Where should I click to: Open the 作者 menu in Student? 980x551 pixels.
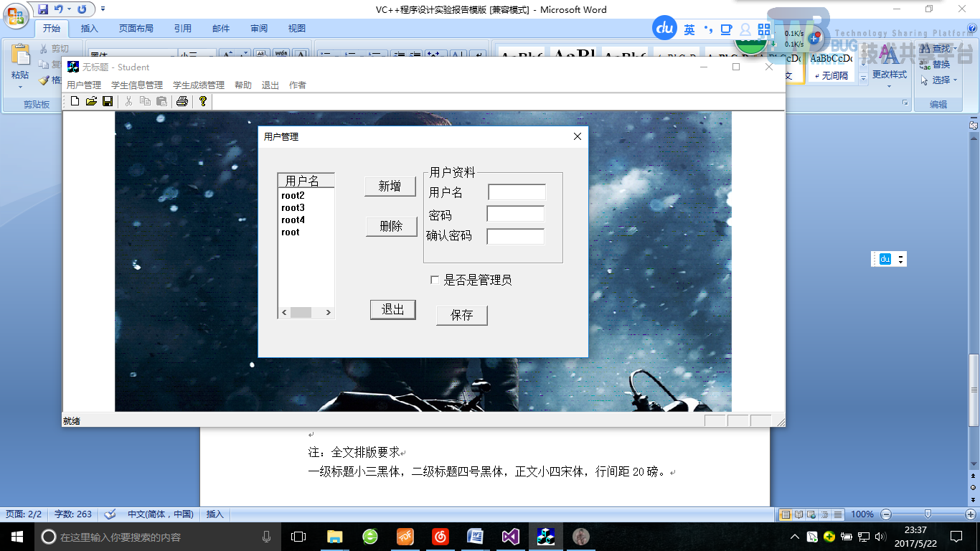(298, 85)
